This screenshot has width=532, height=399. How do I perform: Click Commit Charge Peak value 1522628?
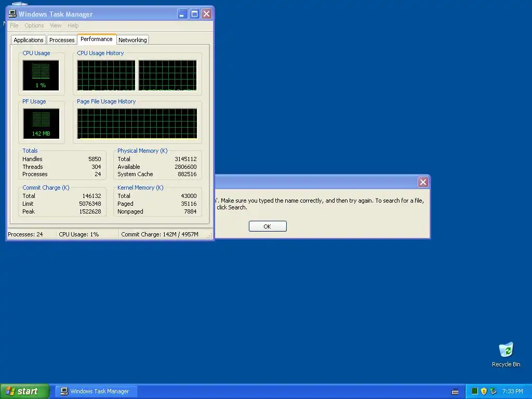pos(90,211)
